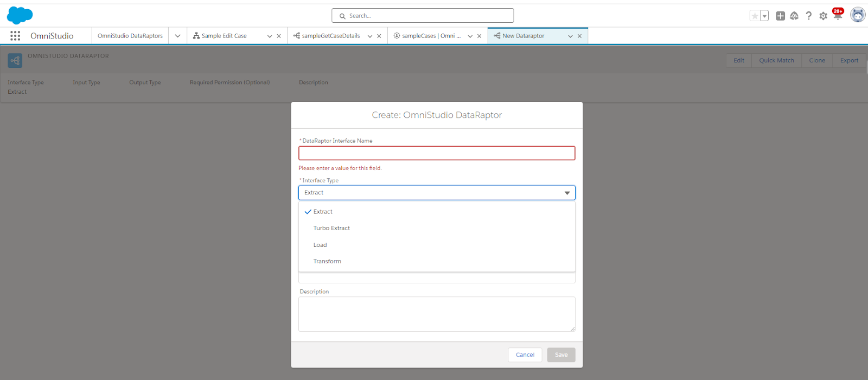The image size is (868, 380).
Task: Select the Load option
Action: (x=437, y=245)
